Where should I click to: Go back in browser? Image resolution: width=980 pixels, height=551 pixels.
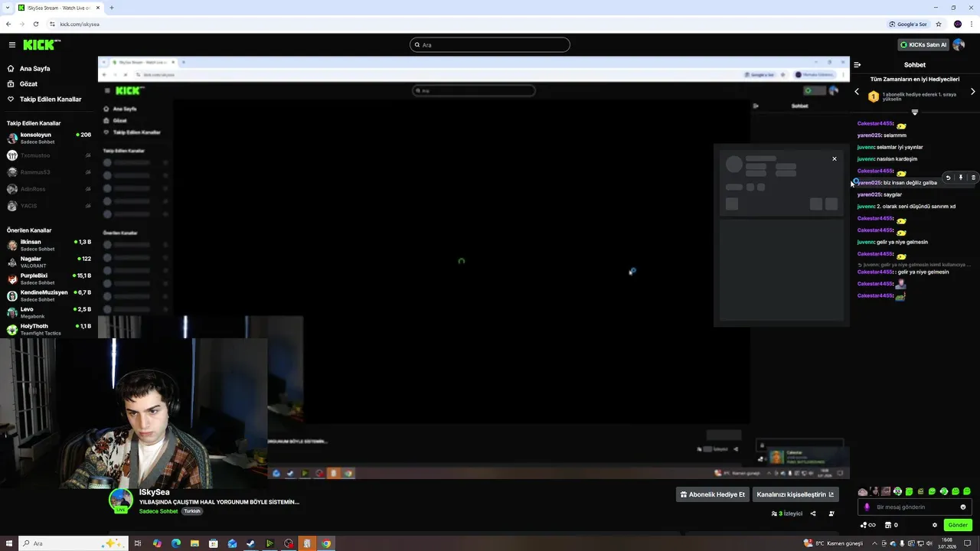(8, 24)
